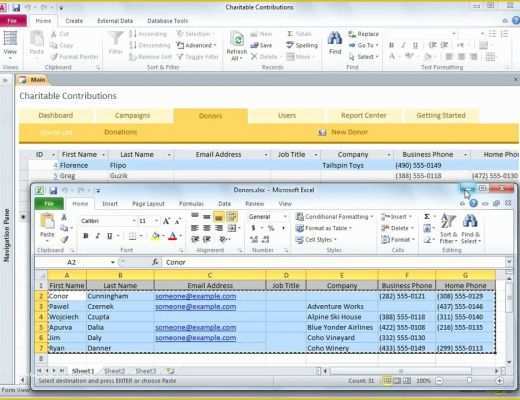Click the Access Save icon in quick access toolbar
Viewport: 520px width, 400px height.
(17, 7)
